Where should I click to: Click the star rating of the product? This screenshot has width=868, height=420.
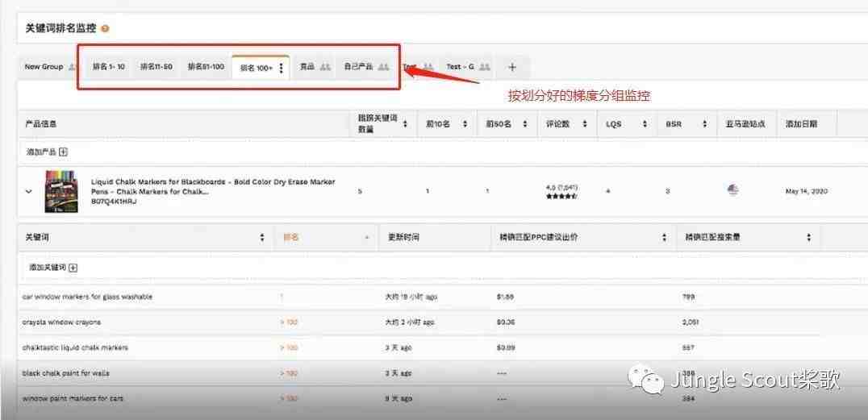[x=561, y=196]
